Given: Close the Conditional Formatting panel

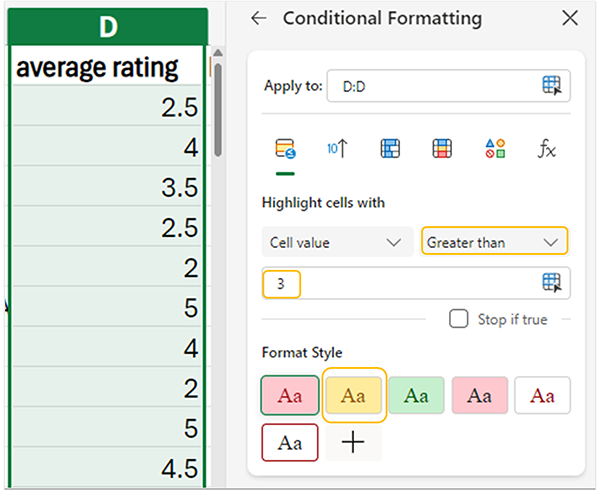Looking at the screenshot, I should [570, 18].
